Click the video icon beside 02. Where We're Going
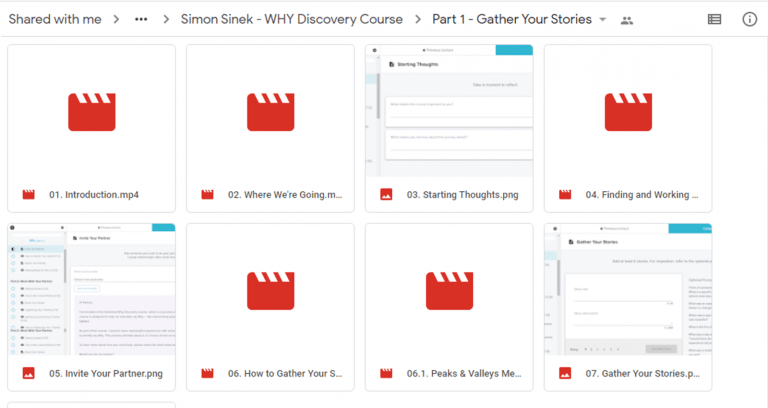Viewport: 768px width, 408px height. [208, 194]
